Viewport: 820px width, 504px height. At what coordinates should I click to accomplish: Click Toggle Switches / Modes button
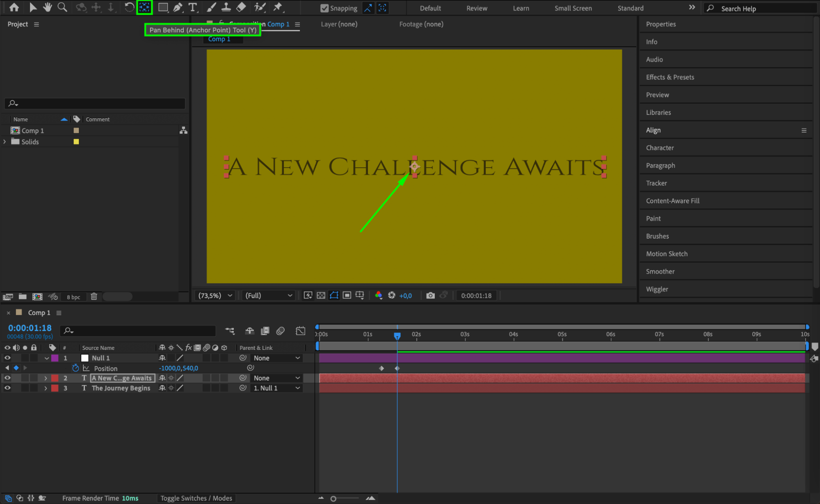(196, 498)
